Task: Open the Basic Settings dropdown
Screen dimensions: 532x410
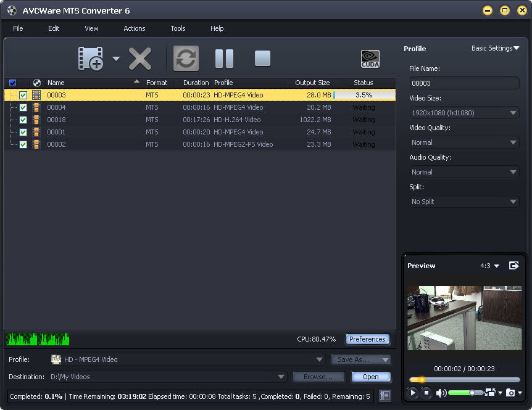Action: point(496,48)
